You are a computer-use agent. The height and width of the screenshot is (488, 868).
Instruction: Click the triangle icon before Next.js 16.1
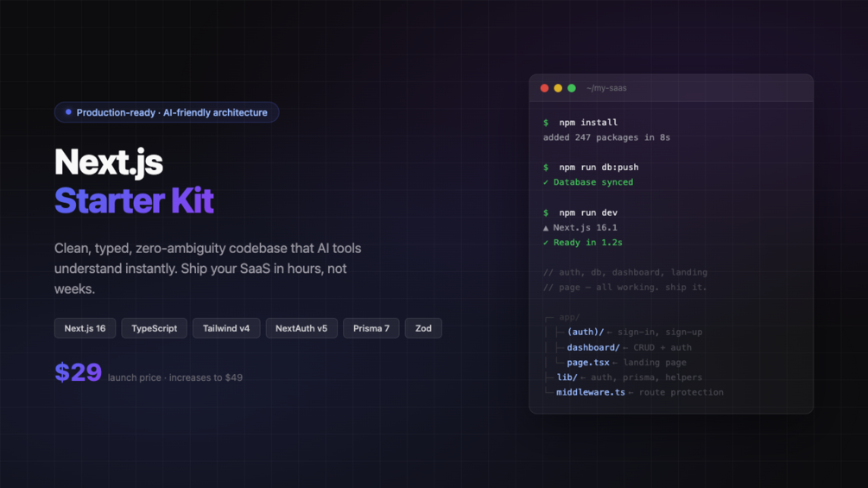pos(546,228)
